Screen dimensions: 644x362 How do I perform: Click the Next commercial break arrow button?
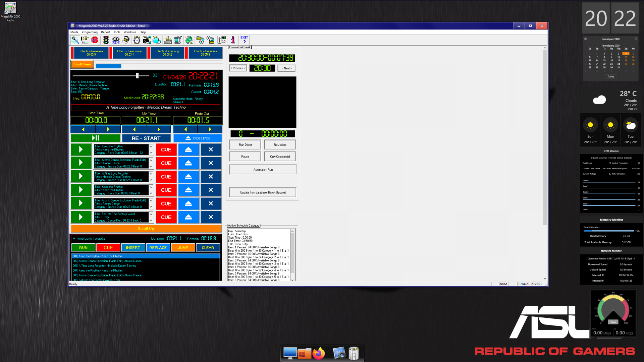tap(286, 68)
